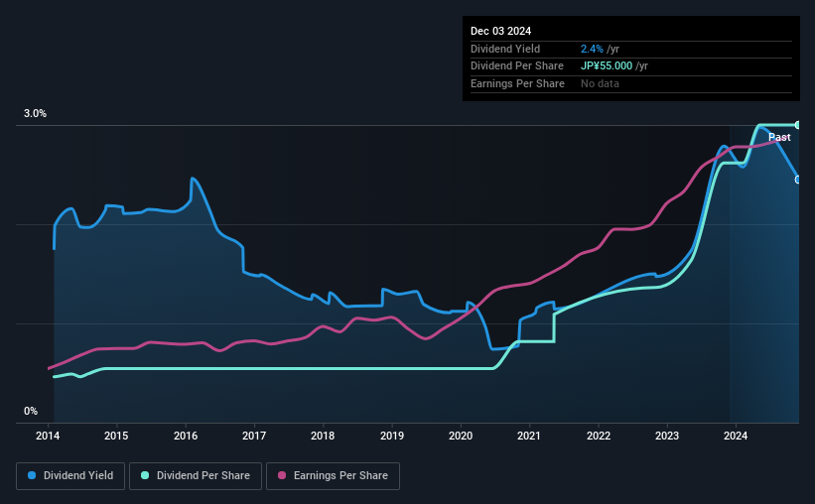Click the 3.0% y-axis label
Screen dimensions: 815x504
tap(35, 113)
